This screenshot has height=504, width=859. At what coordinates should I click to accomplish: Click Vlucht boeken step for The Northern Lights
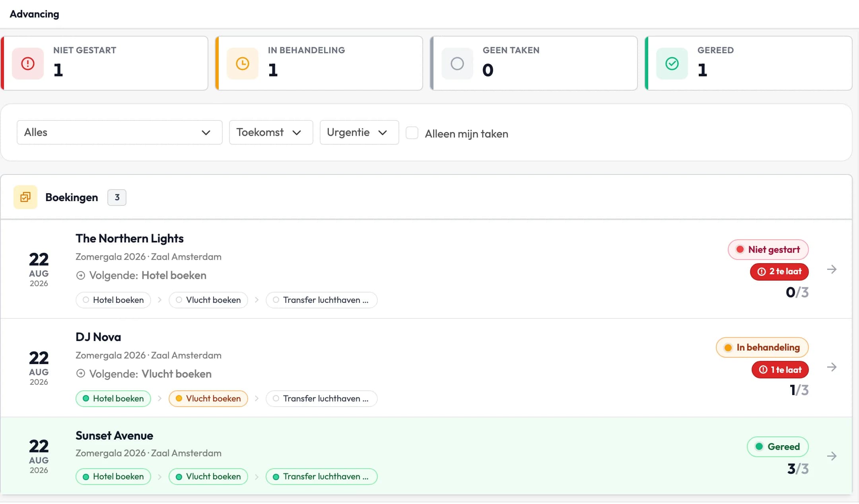point(208,300)
